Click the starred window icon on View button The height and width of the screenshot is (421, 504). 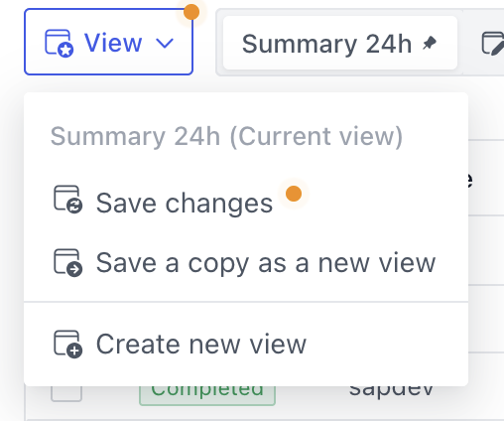pos(59,44)
